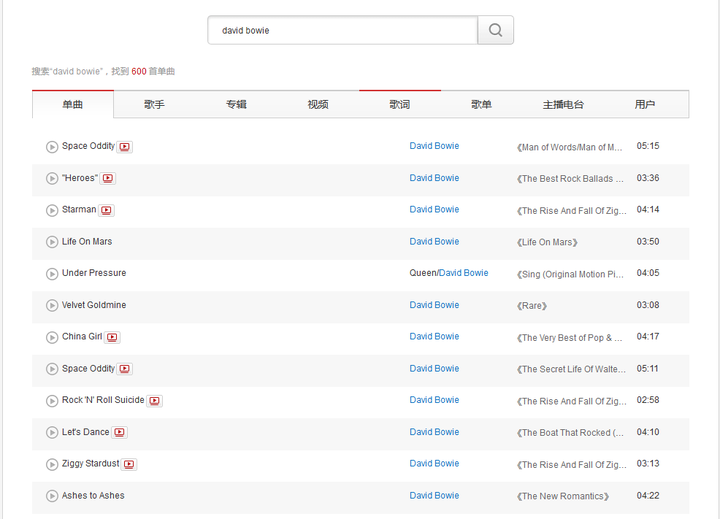Open album The Secret Life Of Walte...
This screenshot has height=519, width=720.
click(x=571, y=369)
